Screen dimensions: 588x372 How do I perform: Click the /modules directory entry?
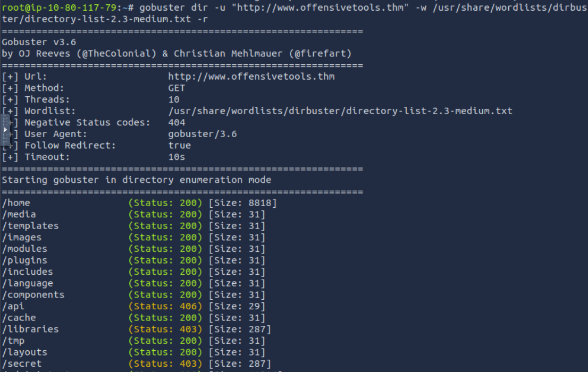pyautogui.click(x=24, y=249)
